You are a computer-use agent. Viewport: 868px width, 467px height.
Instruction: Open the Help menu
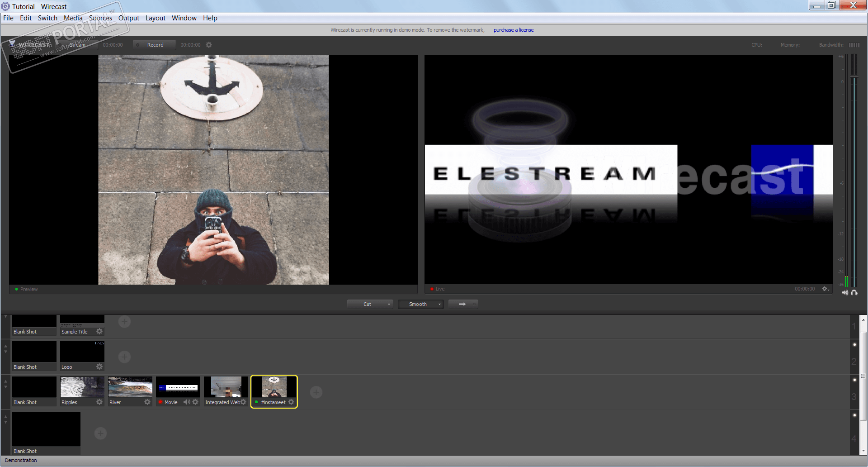pyautogui.click(x=210, y=18)
